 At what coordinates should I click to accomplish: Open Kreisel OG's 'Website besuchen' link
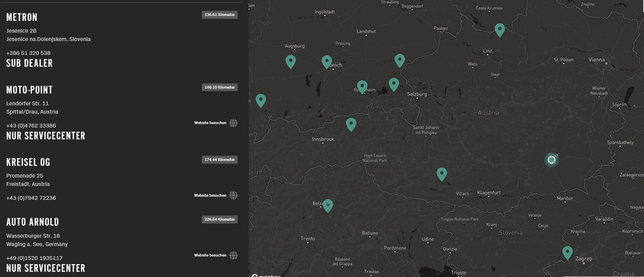click(x=210, y=195)
